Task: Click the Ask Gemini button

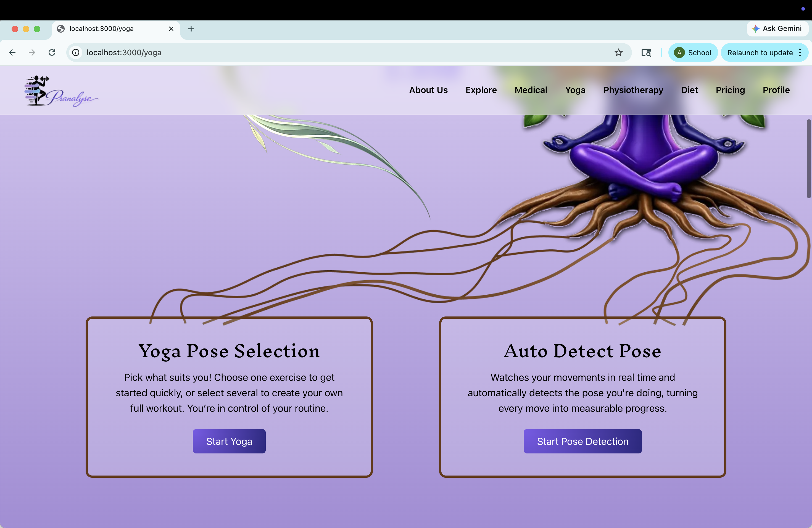Action: point(777,29)
